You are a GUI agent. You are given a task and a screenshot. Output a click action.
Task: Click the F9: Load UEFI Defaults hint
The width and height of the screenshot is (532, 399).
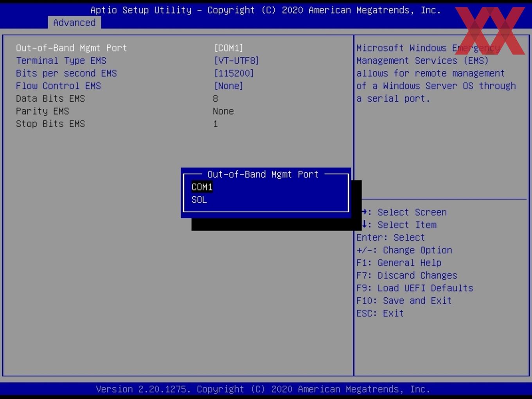(415, 288)
